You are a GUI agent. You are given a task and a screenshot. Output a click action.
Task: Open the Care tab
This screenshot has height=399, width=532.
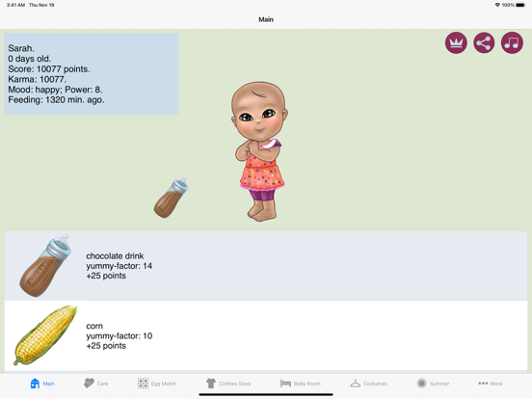click(96, 384)
